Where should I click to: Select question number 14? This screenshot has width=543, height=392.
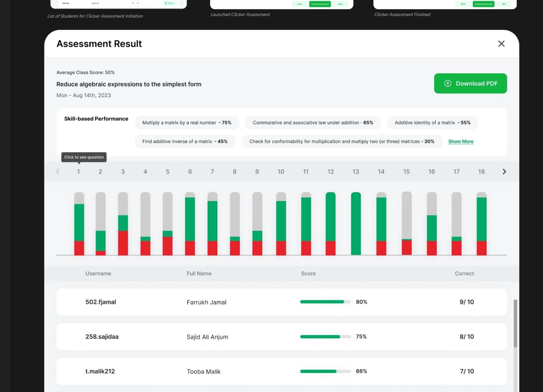pyautogui.click(x=381, y=172)
